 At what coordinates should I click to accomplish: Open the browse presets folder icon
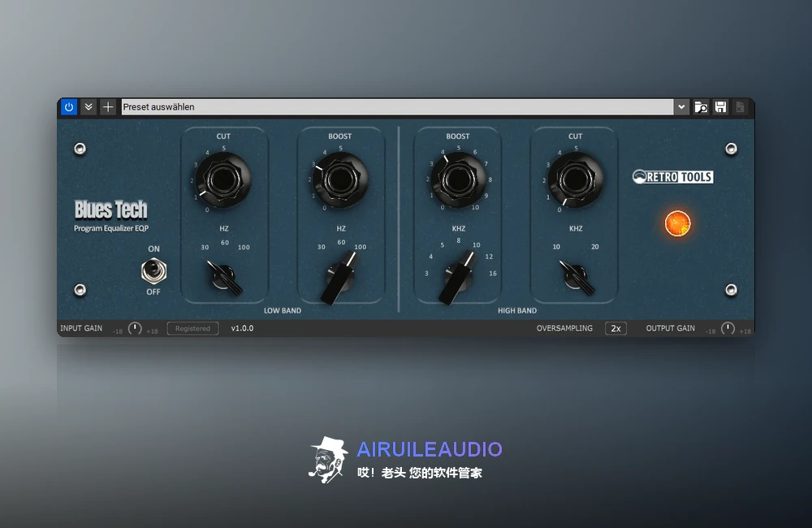[x=701, y=106]
